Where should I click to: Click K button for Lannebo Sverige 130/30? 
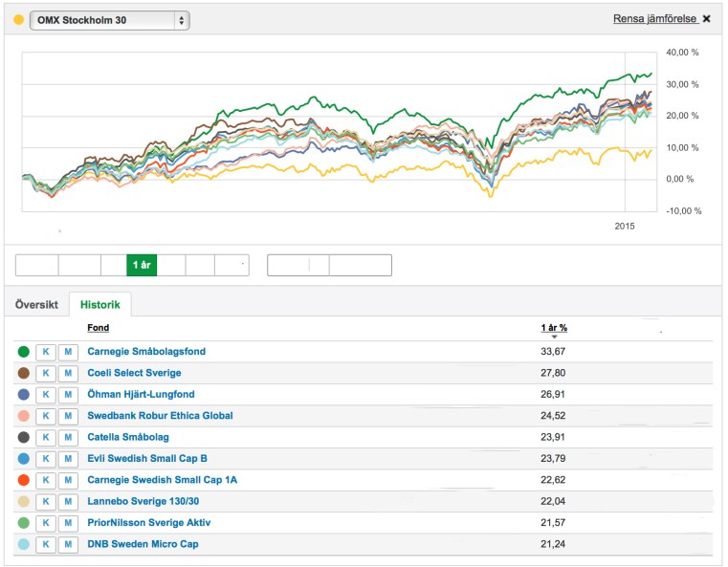tap(45, 501)
